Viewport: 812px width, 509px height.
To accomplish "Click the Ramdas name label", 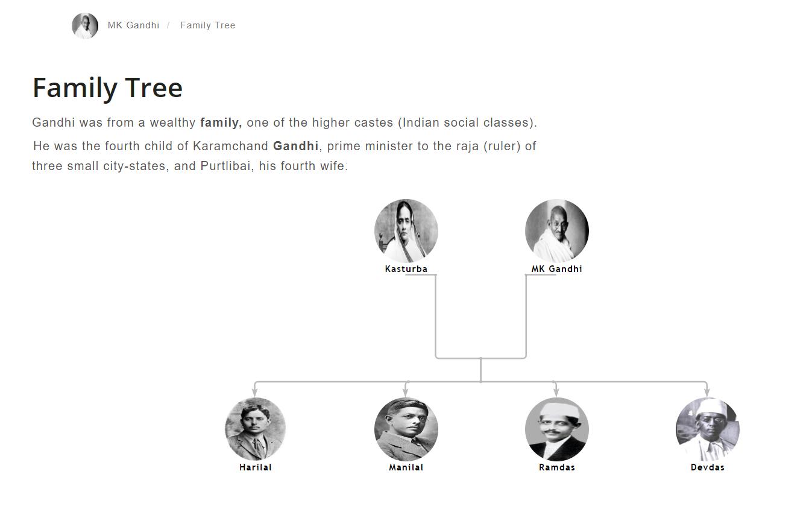I will (x=557, y=467).
